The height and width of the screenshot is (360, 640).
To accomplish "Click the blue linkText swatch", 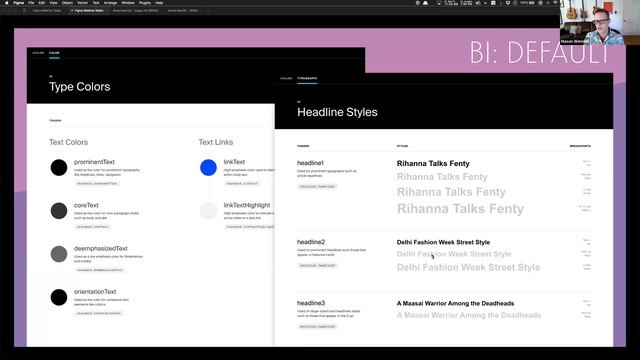I will click(208, 167).
